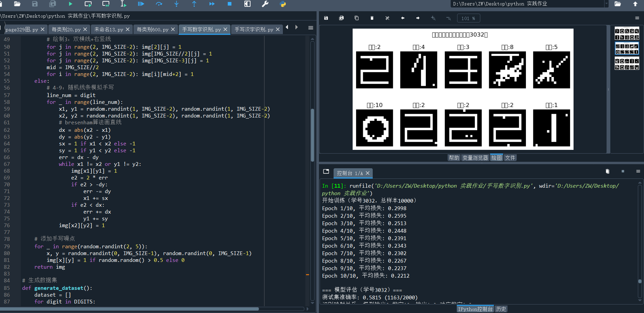Screen dimensions: 644x313
Task: Maximize the current pane
Action: pyautogui.click(x=247, y=4)
